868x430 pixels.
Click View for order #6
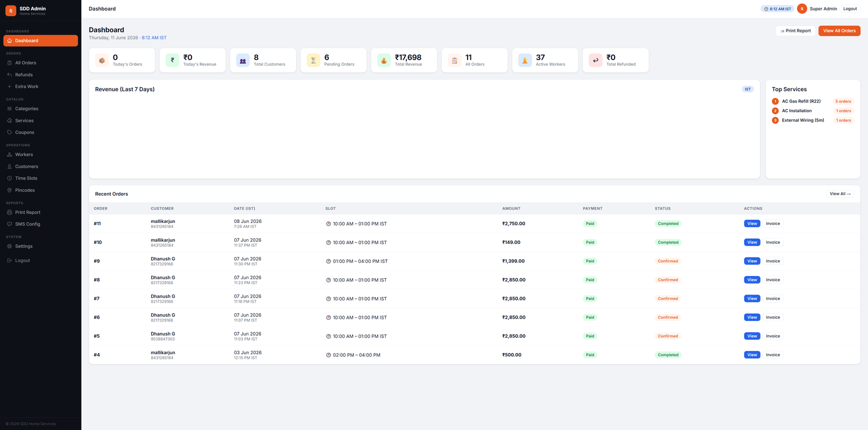coord(752,317)
